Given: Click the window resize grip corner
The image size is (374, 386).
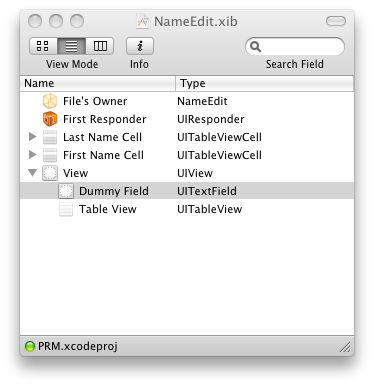Looking at the screenshot, I should pyautogui.click(x=346, y=347).
